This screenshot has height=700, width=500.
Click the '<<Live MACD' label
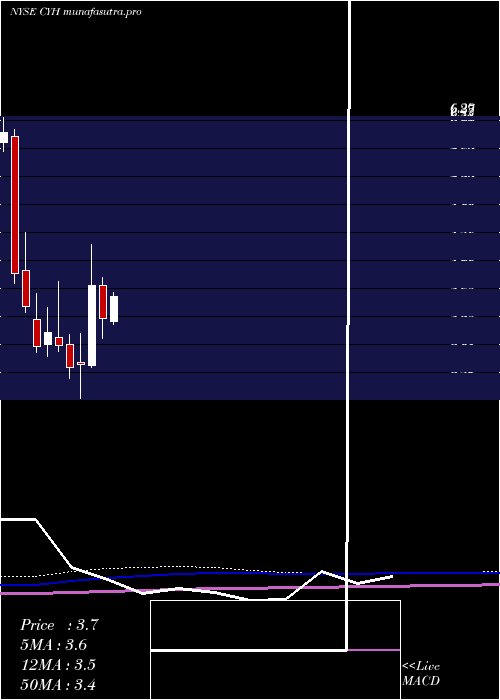click(421, 674)
